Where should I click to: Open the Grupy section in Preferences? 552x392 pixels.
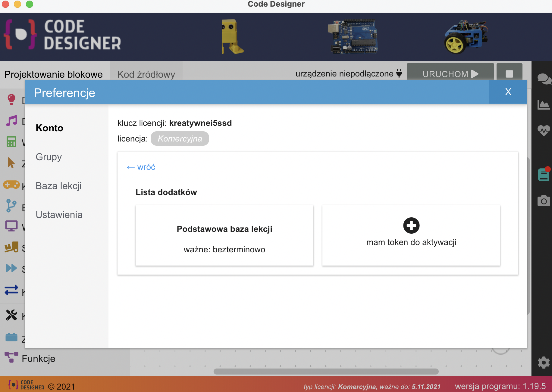click(49, 157)
